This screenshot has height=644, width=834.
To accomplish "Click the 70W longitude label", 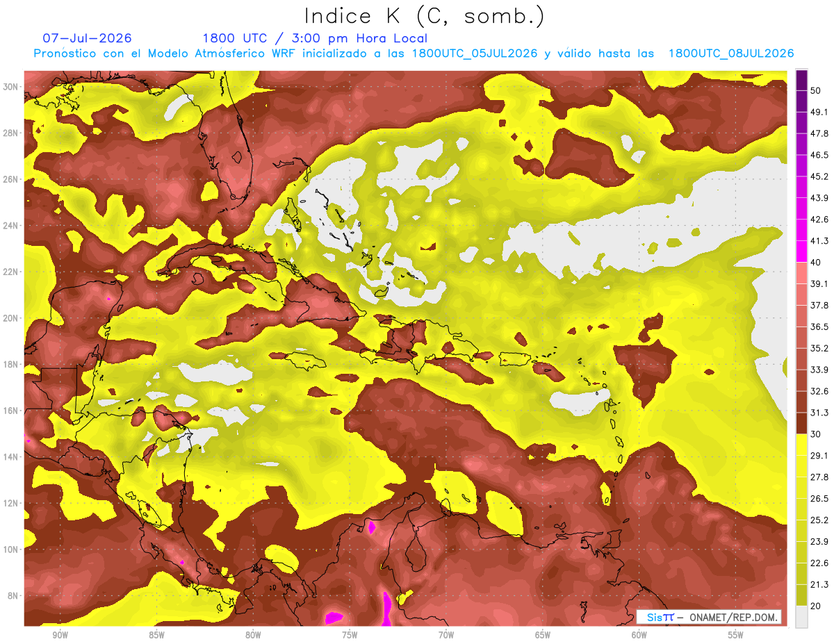I will pos(446,635).
